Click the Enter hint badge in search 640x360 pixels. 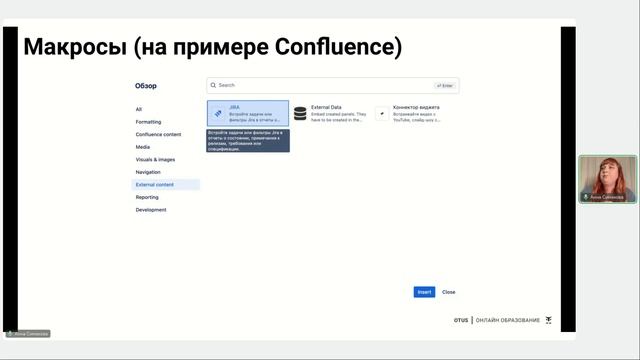444,86
